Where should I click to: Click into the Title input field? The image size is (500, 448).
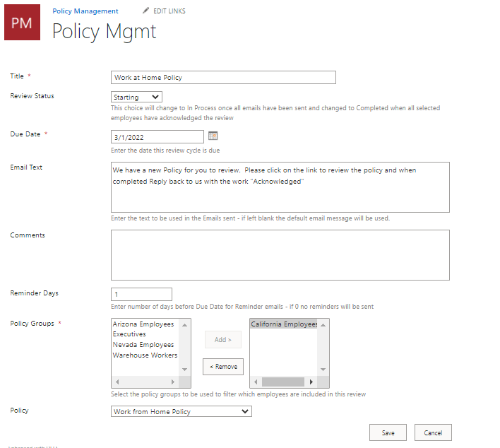[x=223, y=78]
